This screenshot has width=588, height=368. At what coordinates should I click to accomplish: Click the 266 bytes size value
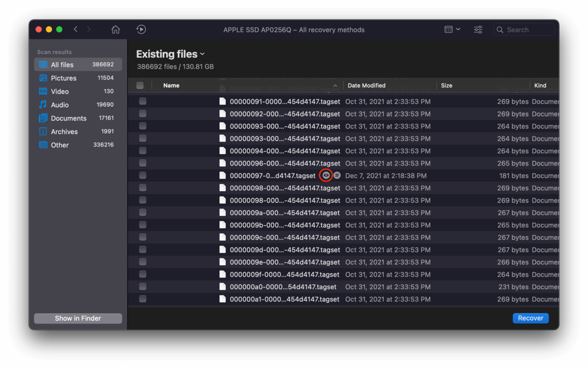pyautogui.click(x=513, y=262)
